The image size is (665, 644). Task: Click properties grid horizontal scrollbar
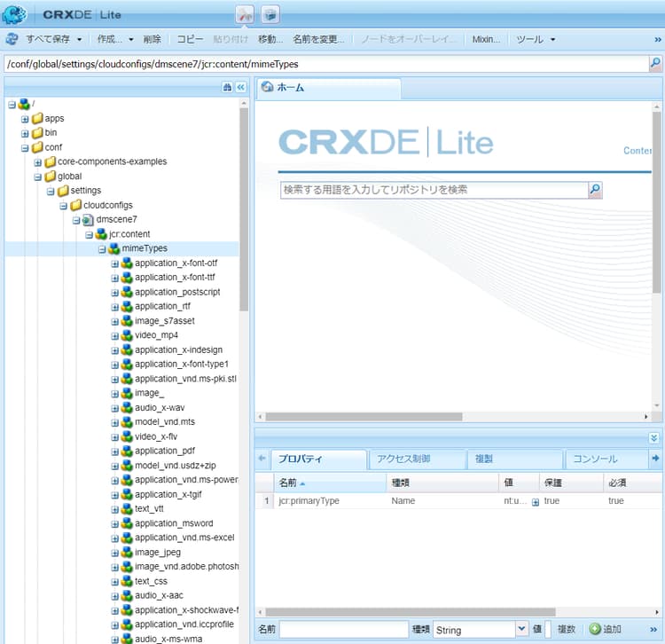point(411,612)
